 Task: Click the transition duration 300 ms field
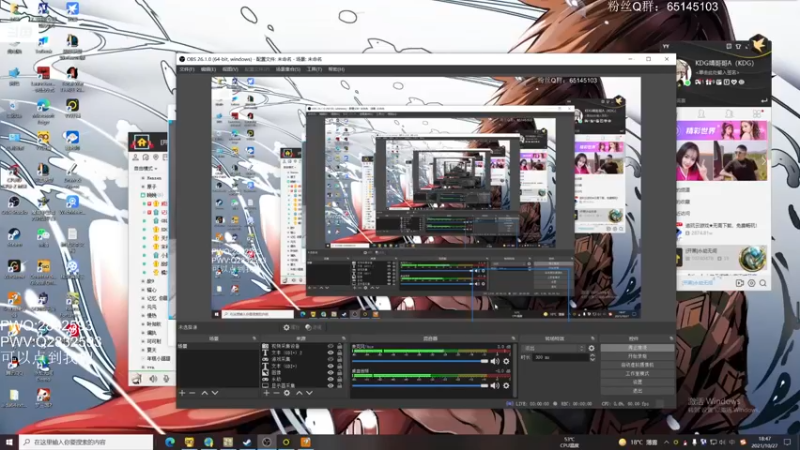[560, 358]
